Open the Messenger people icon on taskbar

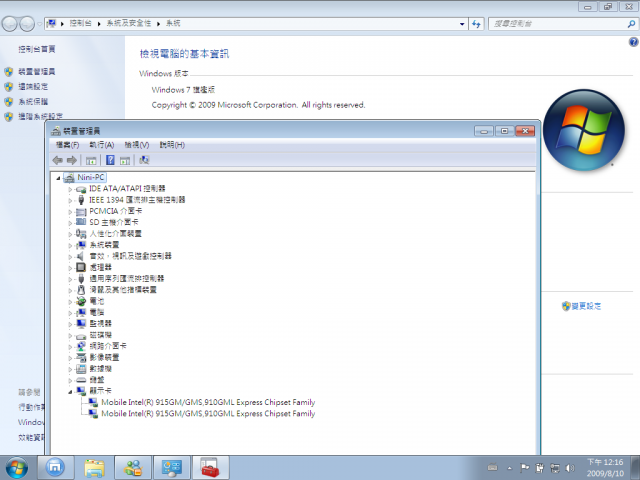pos(133,468)
